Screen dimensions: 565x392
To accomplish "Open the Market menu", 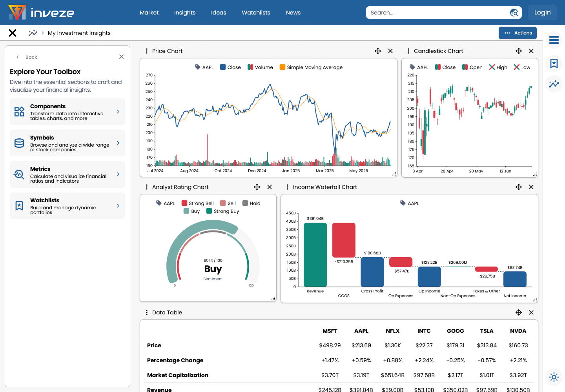I will tap(149, 13).
